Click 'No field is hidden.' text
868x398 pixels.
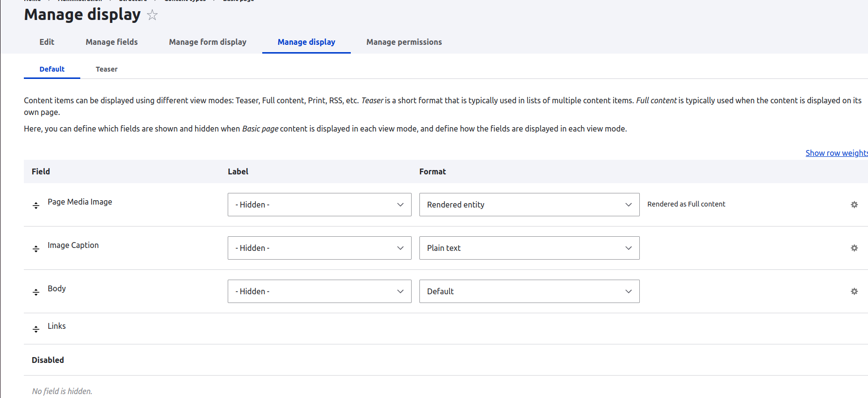62,391
